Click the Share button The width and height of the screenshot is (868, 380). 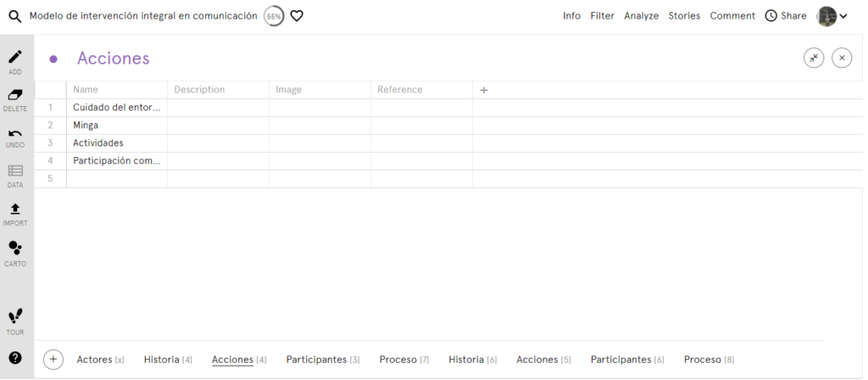[x=786, y=16]
